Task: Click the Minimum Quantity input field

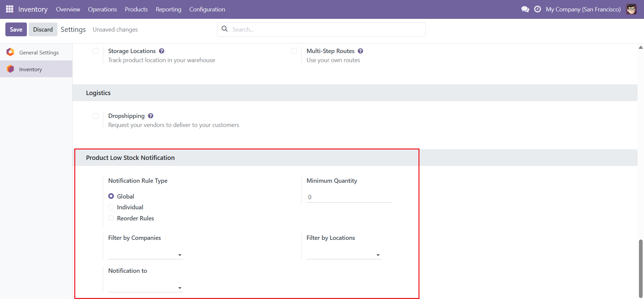Action: 349,197
